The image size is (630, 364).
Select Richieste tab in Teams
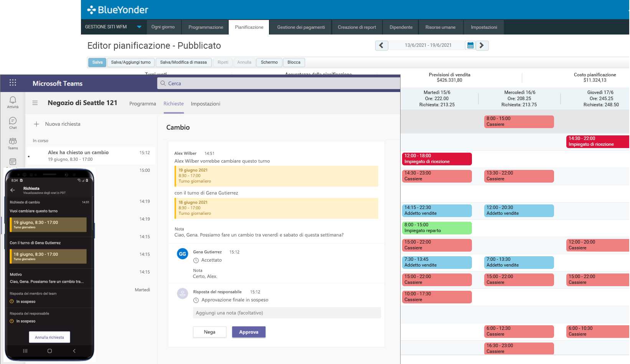point(173,104)
